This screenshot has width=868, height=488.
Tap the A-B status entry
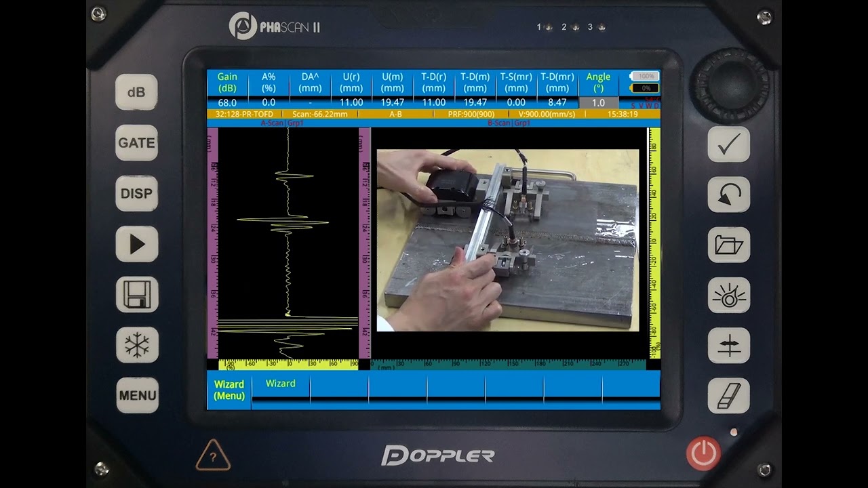click(x=395, y=115)
